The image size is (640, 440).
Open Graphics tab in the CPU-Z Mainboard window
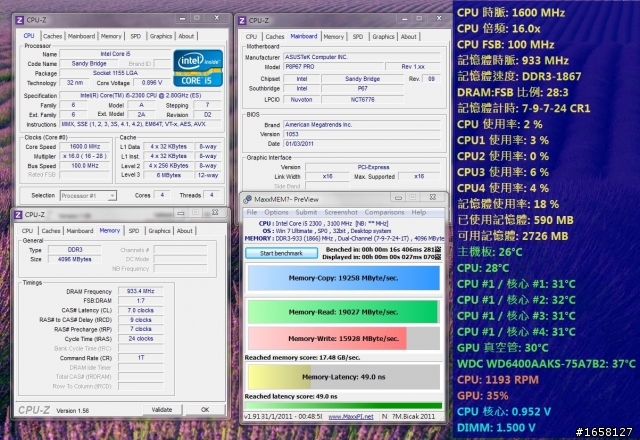pos(383,37)
